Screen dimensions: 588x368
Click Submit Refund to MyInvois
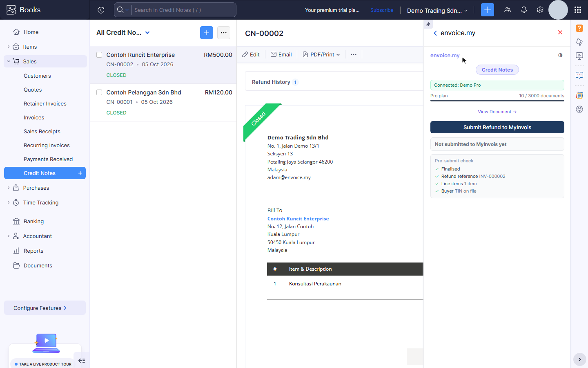coord(497,127)
